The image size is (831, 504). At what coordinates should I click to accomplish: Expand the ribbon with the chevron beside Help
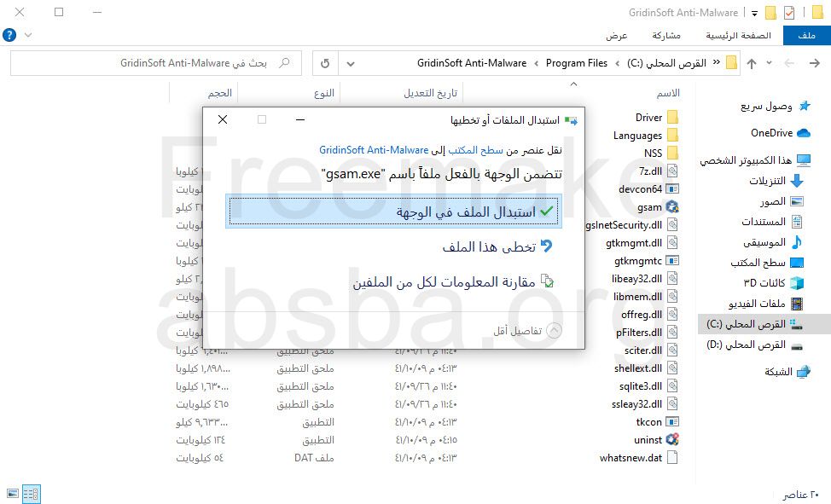click(28, 35)
